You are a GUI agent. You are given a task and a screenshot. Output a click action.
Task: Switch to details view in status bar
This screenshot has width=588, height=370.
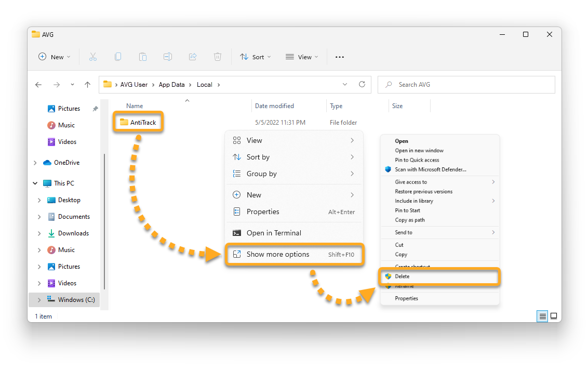pyautogui.click(x=542, y=316)
